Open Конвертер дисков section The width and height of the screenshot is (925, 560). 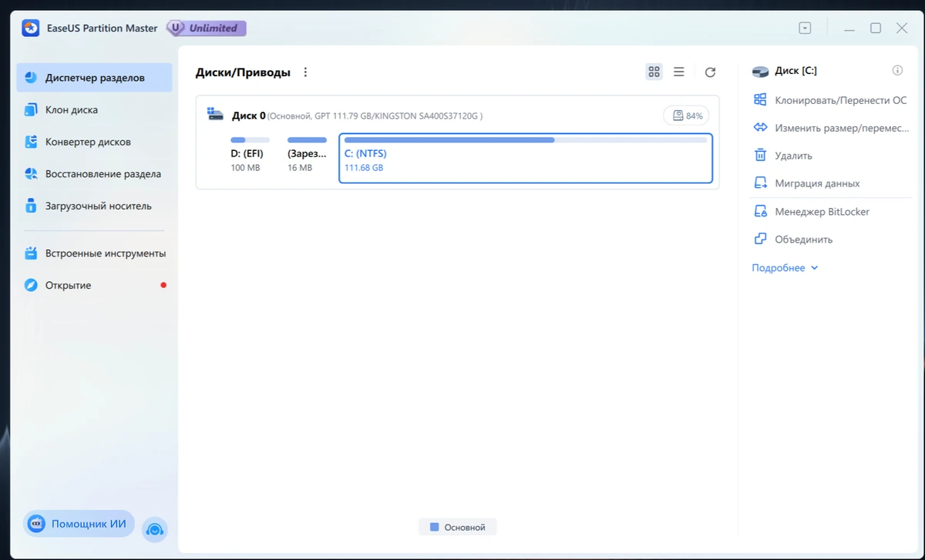coord(94,142)
